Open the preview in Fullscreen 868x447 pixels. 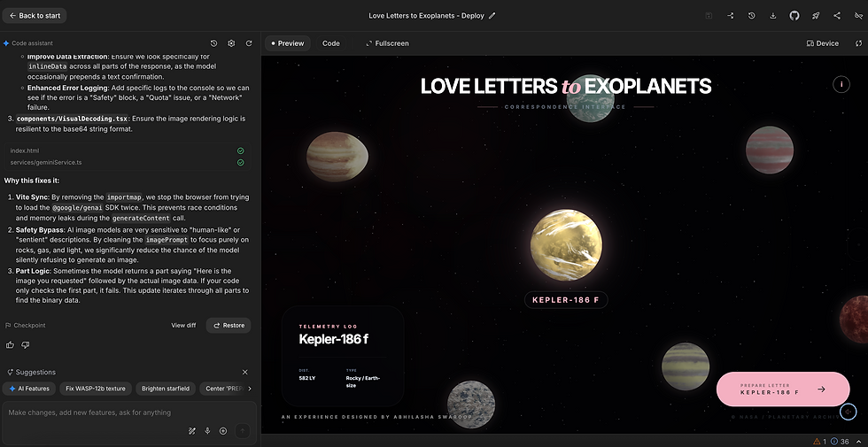pyautogui.click(x=388, y=43)
